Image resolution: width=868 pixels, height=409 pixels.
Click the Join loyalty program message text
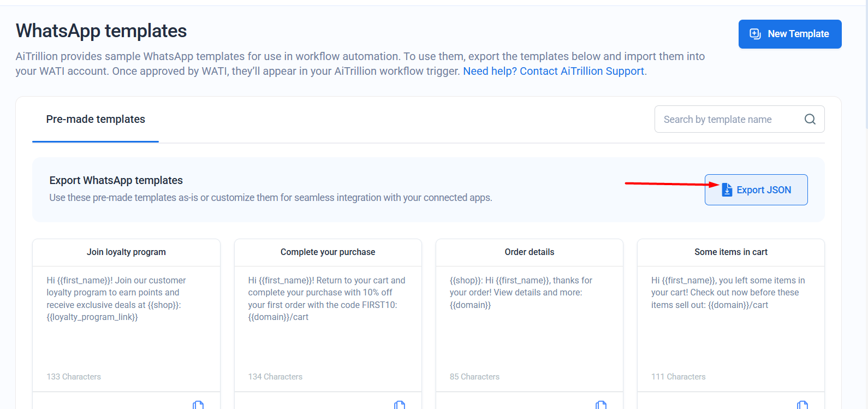pos(116,299)
